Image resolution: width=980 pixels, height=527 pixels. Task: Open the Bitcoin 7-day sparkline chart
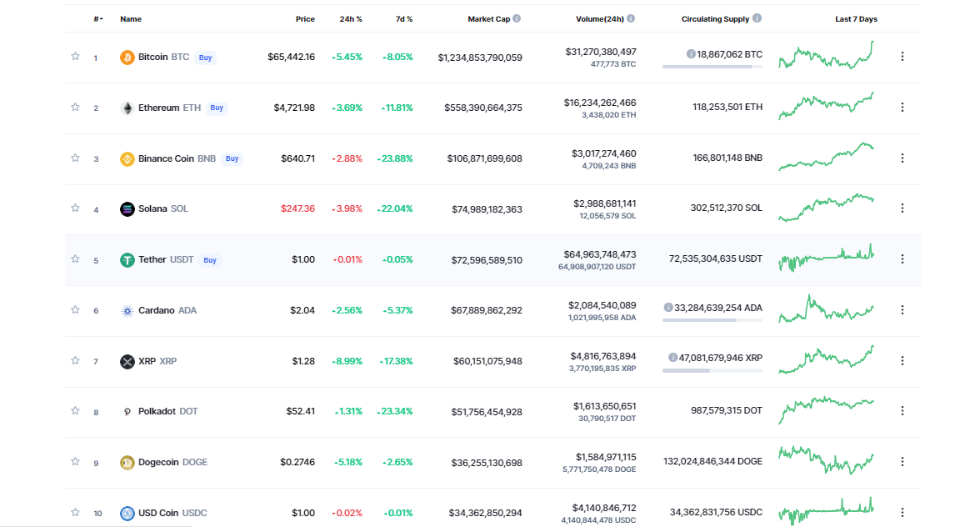pyautogui.click(x=827, y=56)
